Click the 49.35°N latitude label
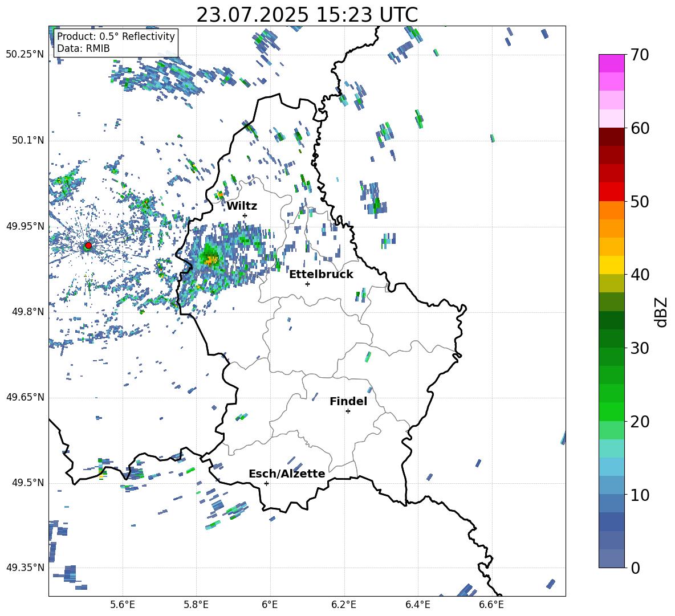This screenshot has width=675, height=616. pos(25,568)
